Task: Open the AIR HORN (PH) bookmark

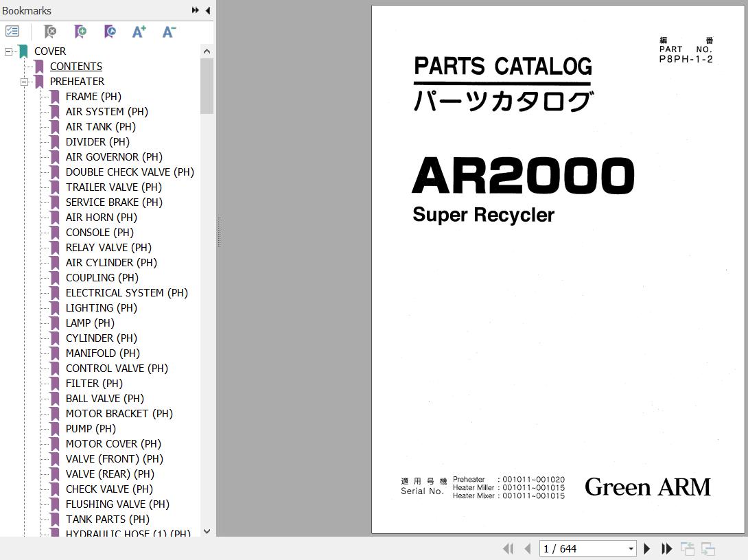Action: pos(101,218)
